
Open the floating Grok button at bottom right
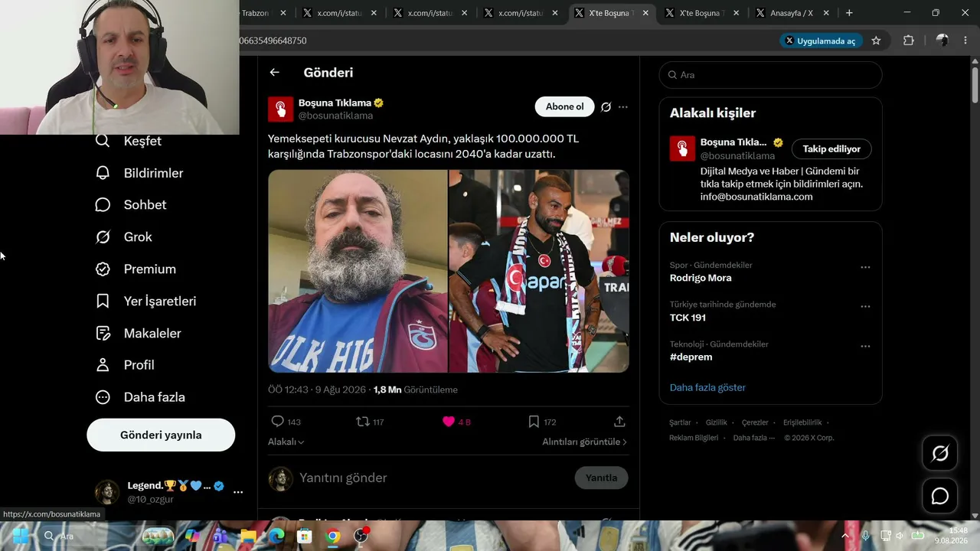940,454
